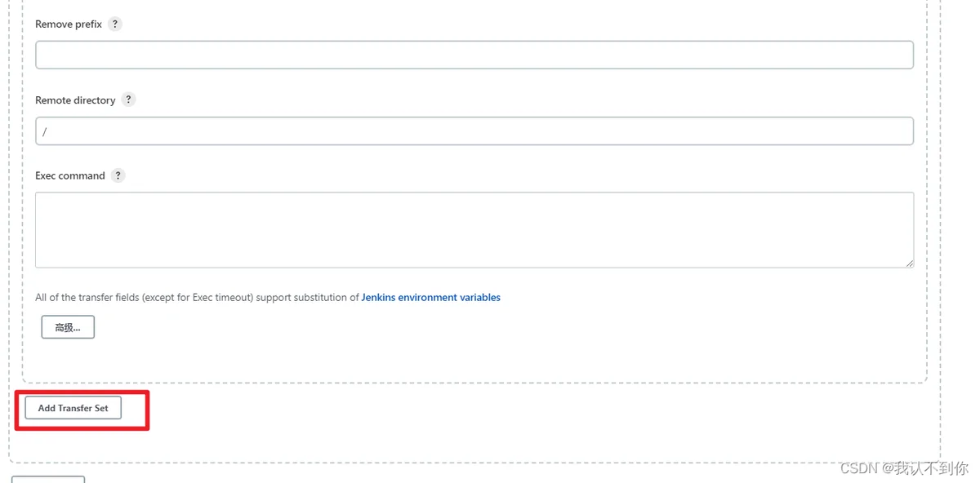Click the Exec command textarea resize grip

pyautogui.click(x=909, y=264)
